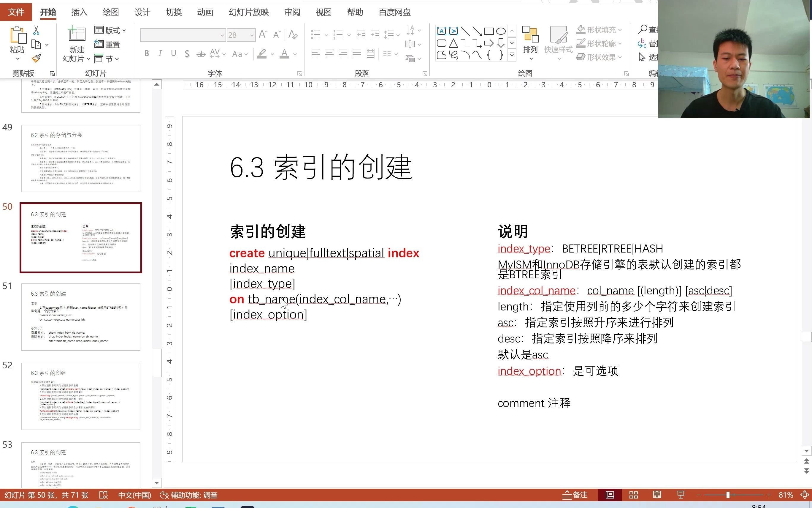This screenshot has height=508, width=812.
Task: Switch to the Insert (插入) tab
Action: click(x=80, y=12)
